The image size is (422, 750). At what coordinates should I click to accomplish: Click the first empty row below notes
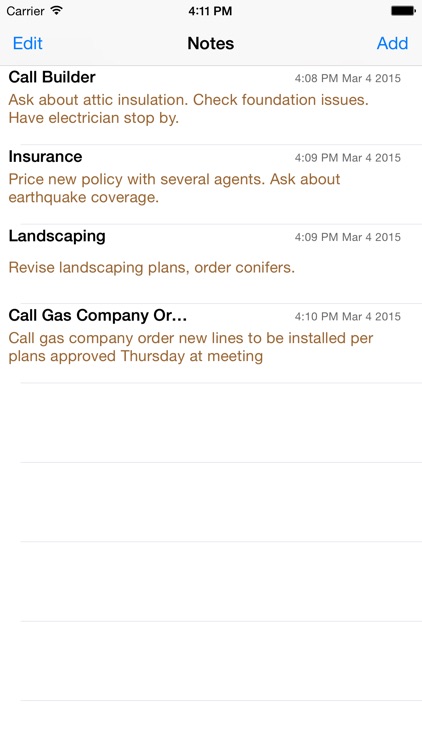pos(211,423)
